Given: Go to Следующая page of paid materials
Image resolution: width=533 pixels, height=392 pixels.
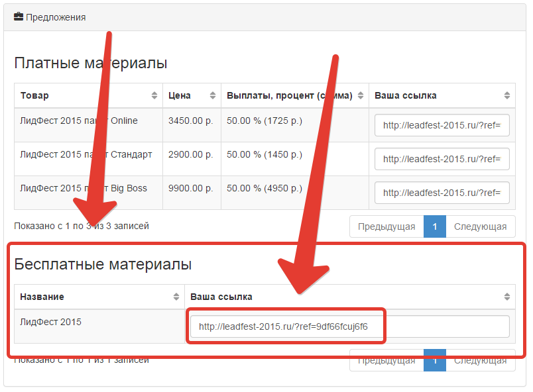Looking at the screenshot, I should pos(481,226).
